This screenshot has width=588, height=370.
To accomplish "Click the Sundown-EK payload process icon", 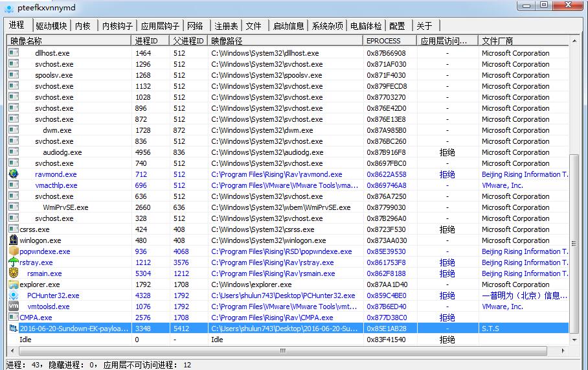I will (14, 328).
